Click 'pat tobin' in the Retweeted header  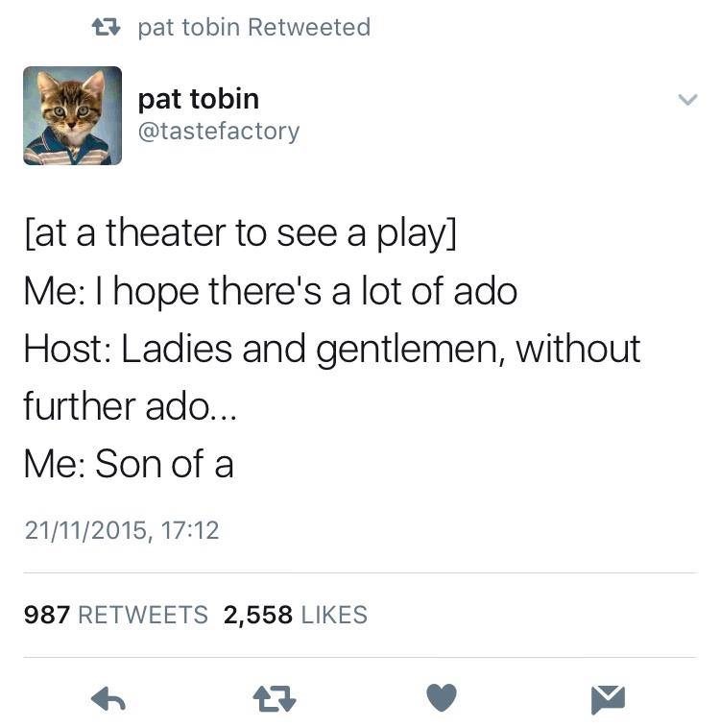pos(188,27)
